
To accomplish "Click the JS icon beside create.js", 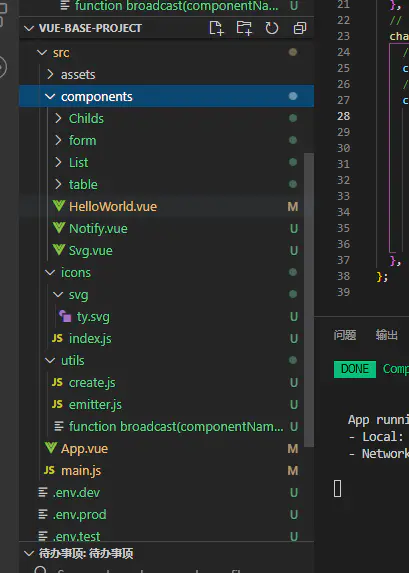I will [57, 382].
